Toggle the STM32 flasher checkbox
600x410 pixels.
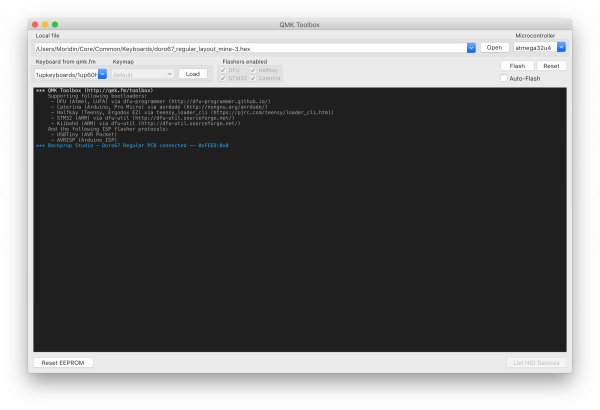click(223, 78)
